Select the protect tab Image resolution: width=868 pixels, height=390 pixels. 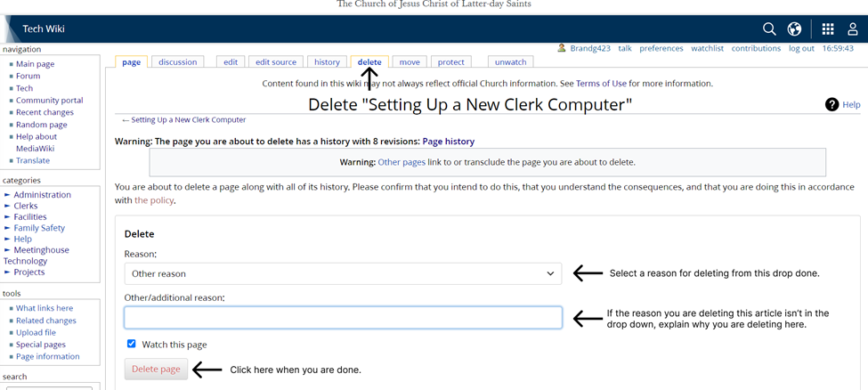pyautogui.click(x=451, y=62)
